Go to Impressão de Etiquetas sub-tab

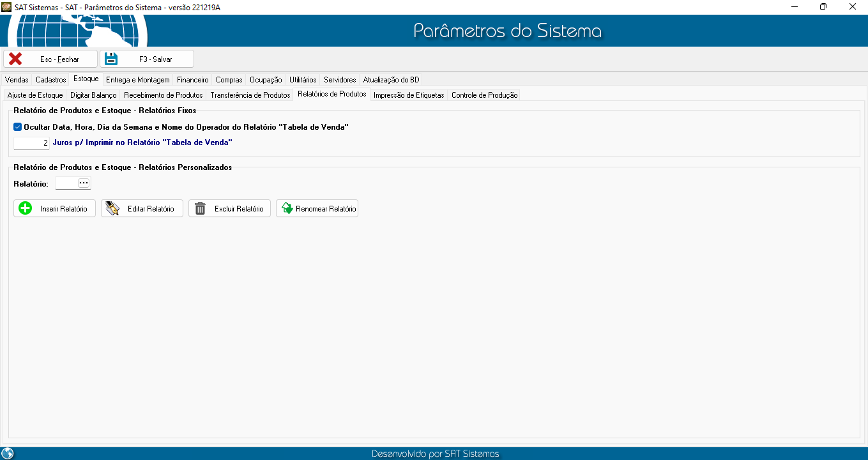pyautogui.click(x=409, y=95)
